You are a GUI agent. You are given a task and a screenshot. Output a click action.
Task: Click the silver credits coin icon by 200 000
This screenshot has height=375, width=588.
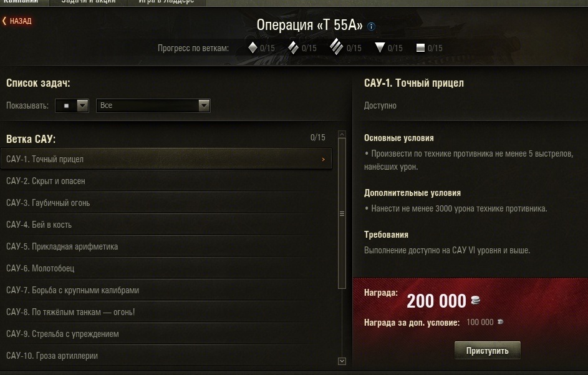pyautogui.click(x=475, y=300)
